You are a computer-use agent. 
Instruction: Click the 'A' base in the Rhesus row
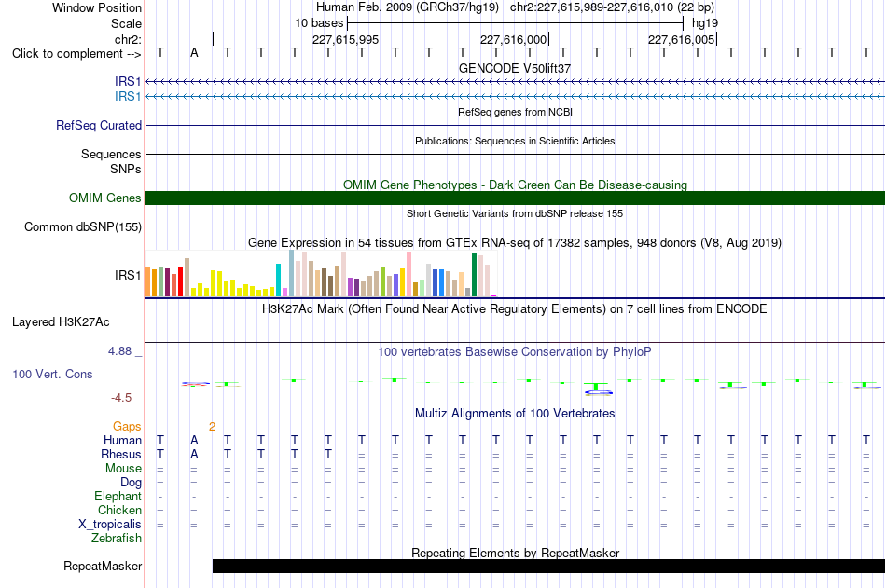[194, 454]
